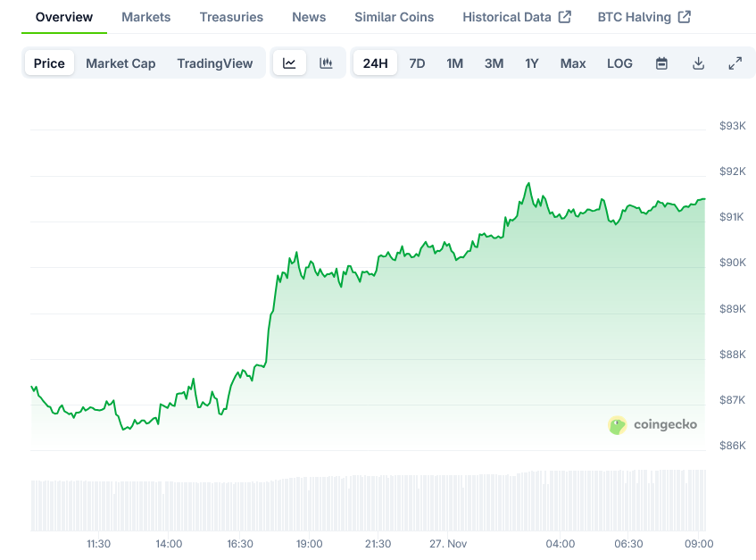The width and height of the screenshot is (756, 560).
Task: Toggle LOG scale on chart
Action: tap(619, 63)
